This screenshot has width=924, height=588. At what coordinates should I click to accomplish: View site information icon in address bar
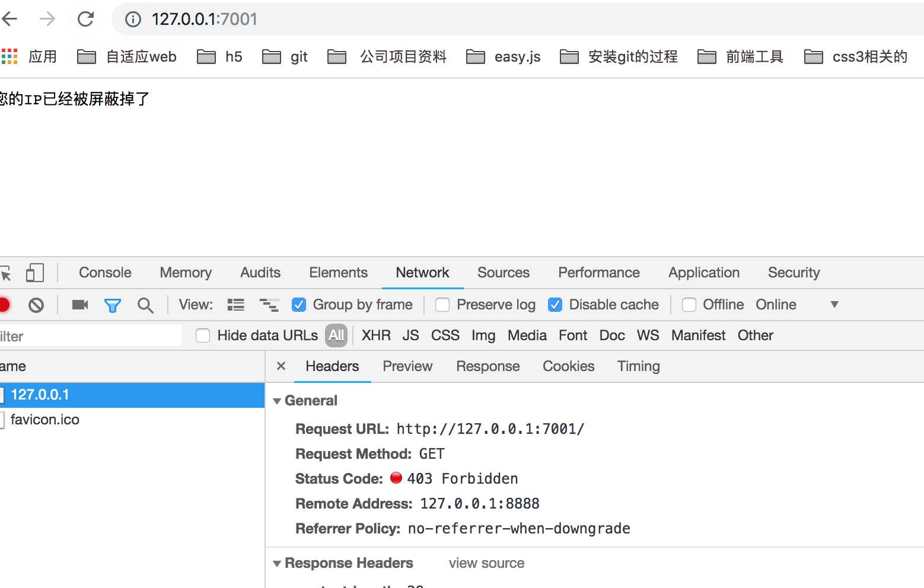coord(133,20)
